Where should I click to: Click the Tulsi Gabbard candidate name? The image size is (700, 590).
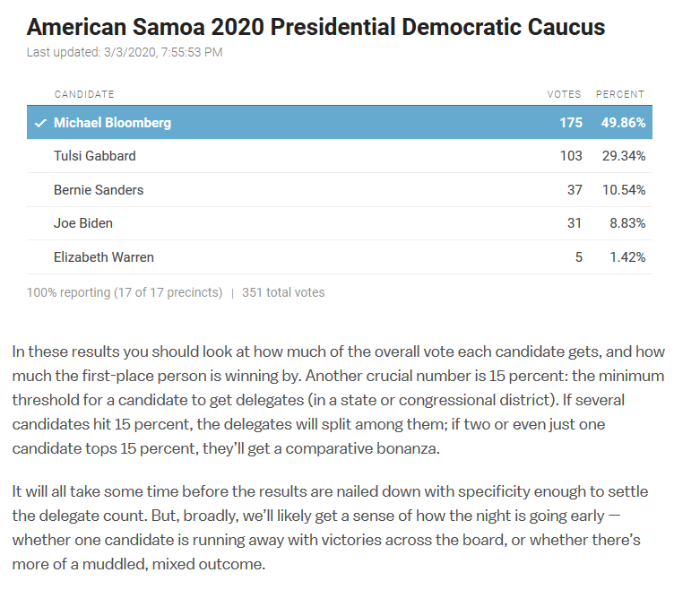tap(95, 156)
